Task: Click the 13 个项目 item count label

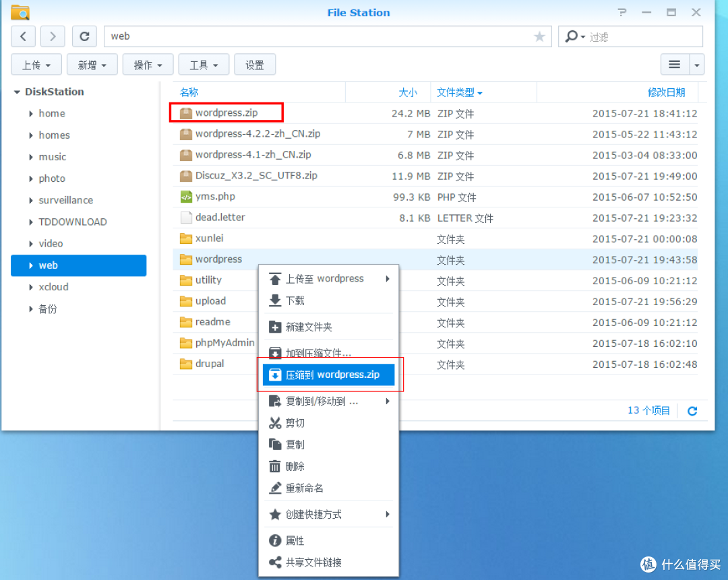Action: point(648,411)
